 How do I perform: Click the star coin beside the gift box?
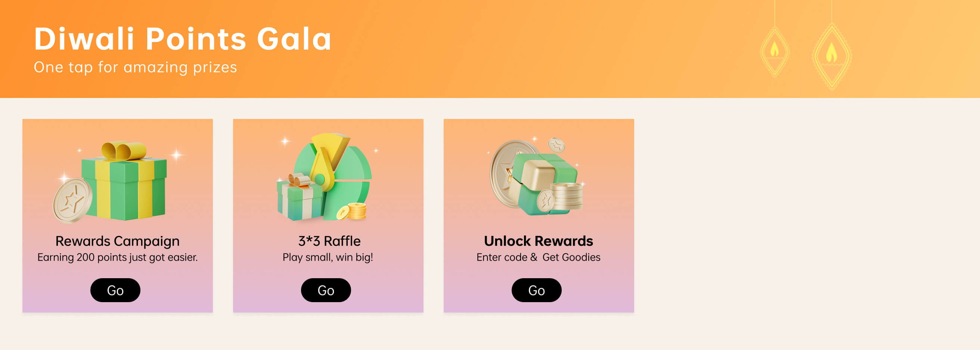72,200
